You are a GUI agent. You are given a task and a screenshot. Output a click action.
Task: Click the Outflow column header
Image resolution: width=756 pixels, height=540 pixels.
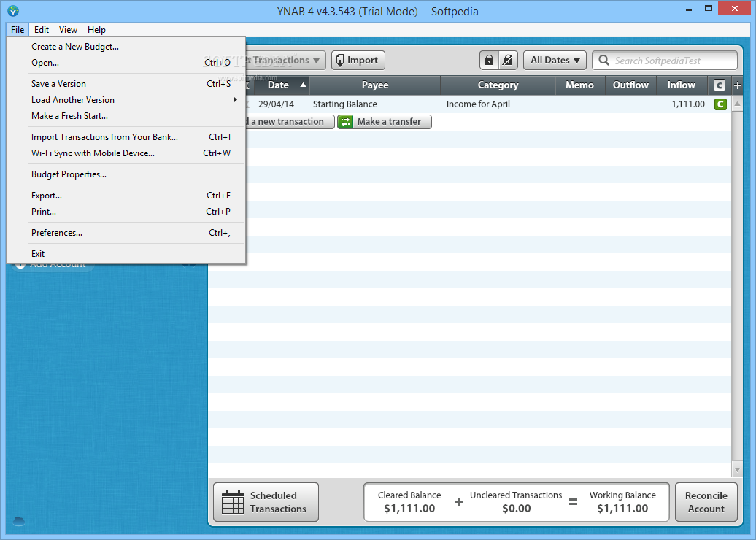point(630,85)
